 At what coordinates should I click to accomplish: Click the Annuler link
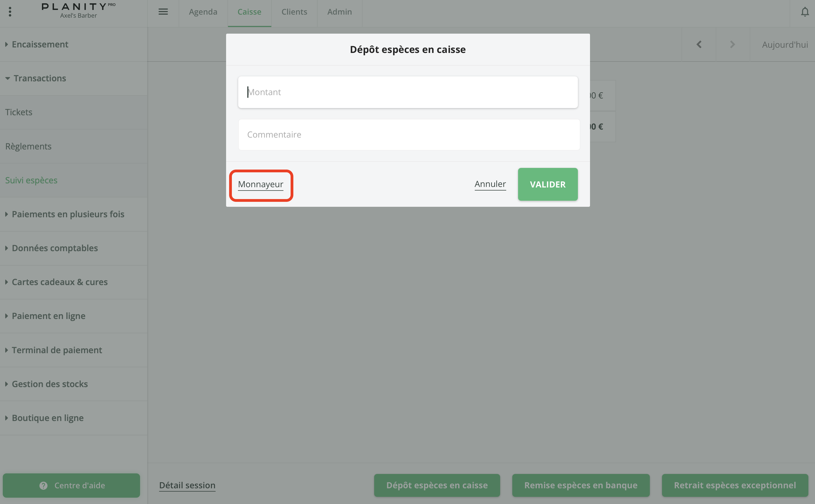click(x=490, y=184)
